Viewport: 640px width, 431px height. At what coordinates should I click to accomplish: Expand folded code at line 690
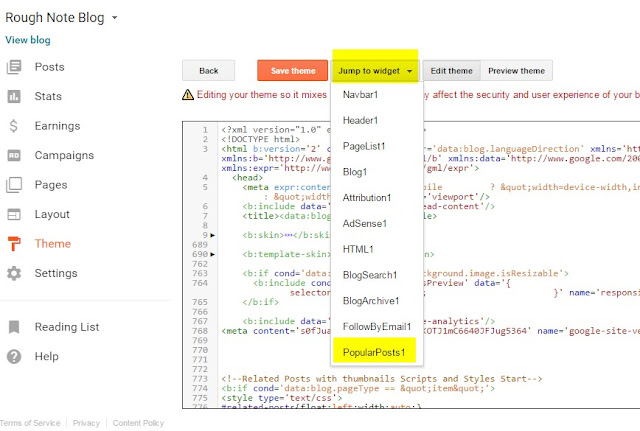213,254
